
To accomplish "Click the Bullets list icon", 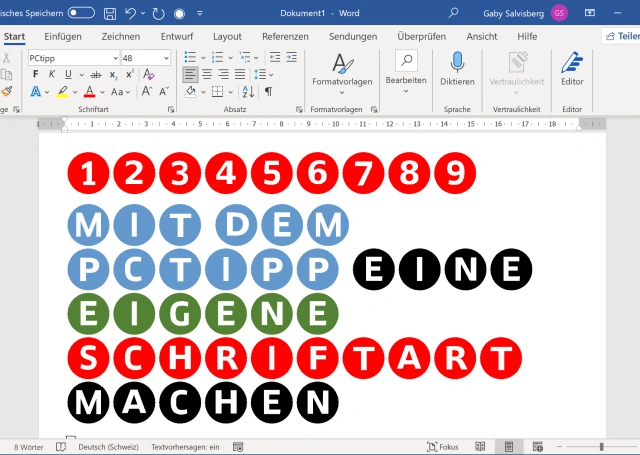I will 190,58.
